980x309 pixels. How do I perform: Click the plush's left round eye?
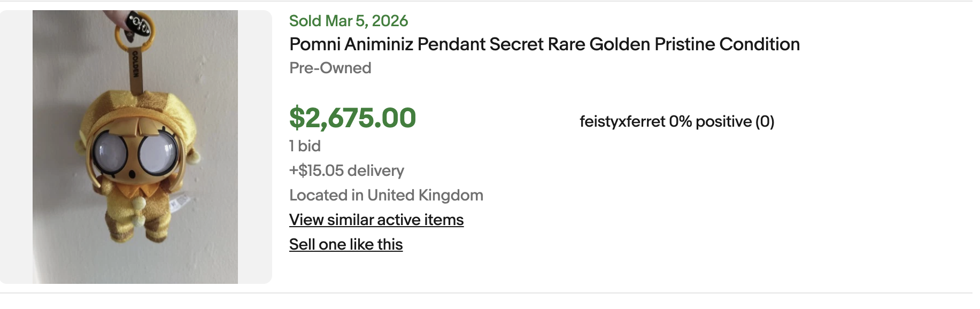point(111,151)
